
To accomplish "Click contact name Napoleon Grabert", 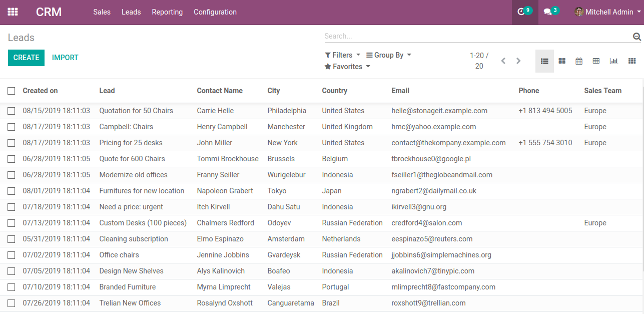I will click(225, 191).
